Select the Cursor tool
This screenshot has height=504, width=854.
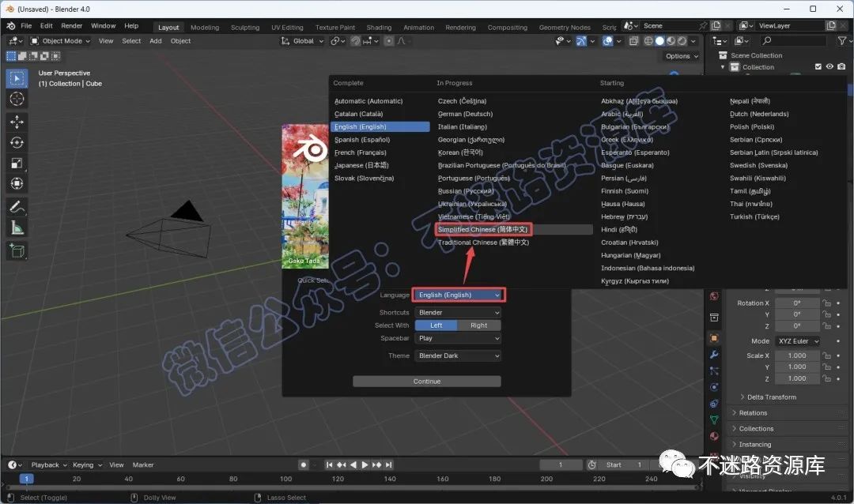pyautogui.click(x=17, y=99)
